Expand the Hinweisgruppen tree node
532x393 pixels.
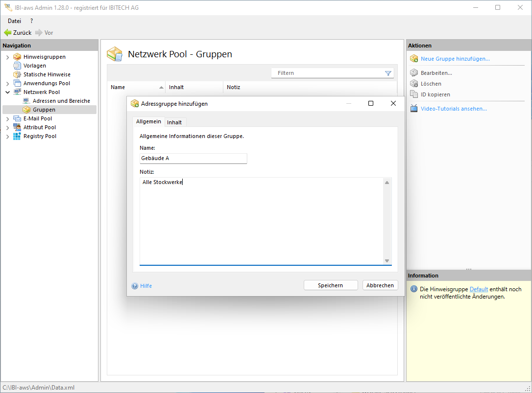(x=7, y=57)
